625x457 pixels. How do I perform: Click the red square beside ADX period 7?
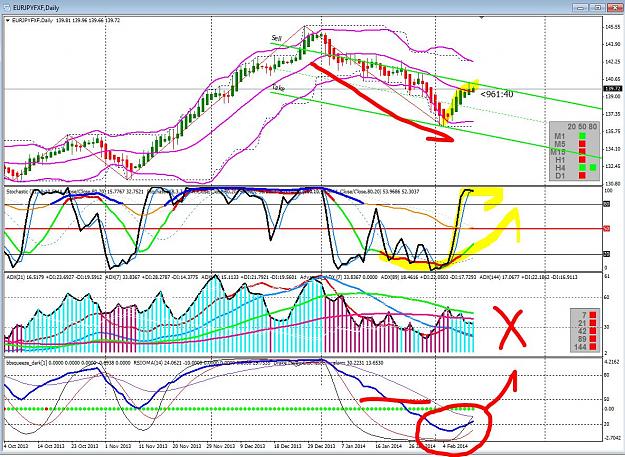[x=593, y=315]
